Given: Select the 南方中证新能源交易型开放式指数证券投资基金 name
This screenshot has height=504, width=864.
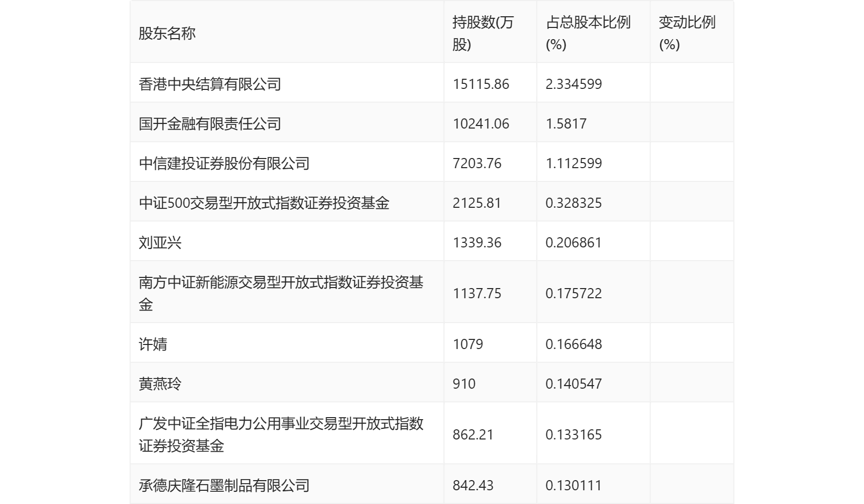Looking at the screenshot, I should pos(281,293).
